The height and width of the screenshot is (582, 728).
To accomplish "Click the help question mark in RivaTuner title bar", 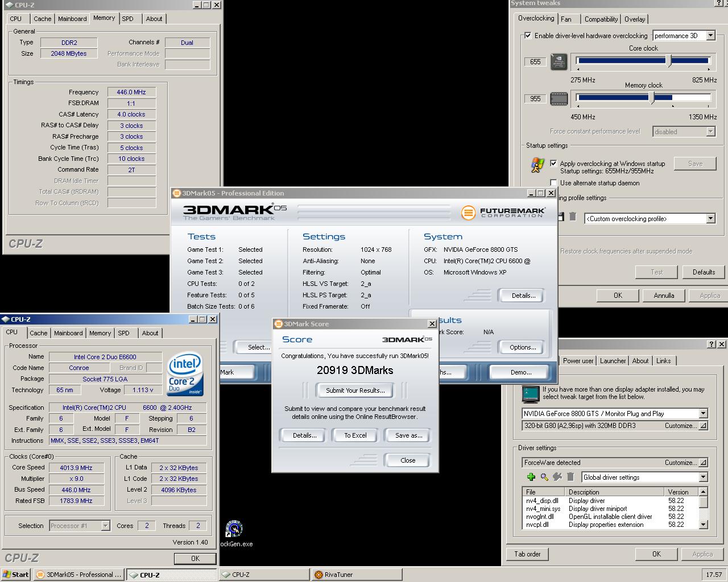I will (x=711, y=344).
